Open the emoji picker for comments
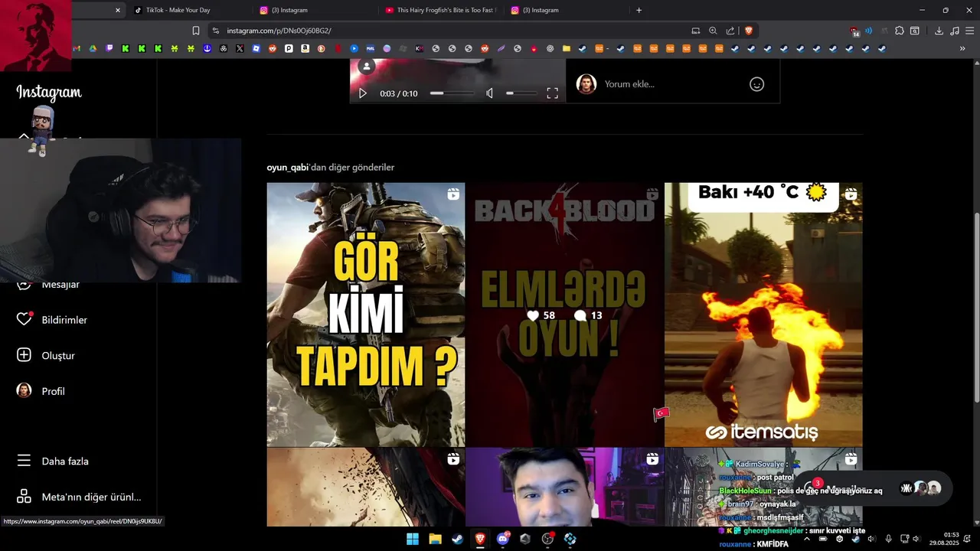Viewport: 980px width, 551px height. (x=756, y=84)
